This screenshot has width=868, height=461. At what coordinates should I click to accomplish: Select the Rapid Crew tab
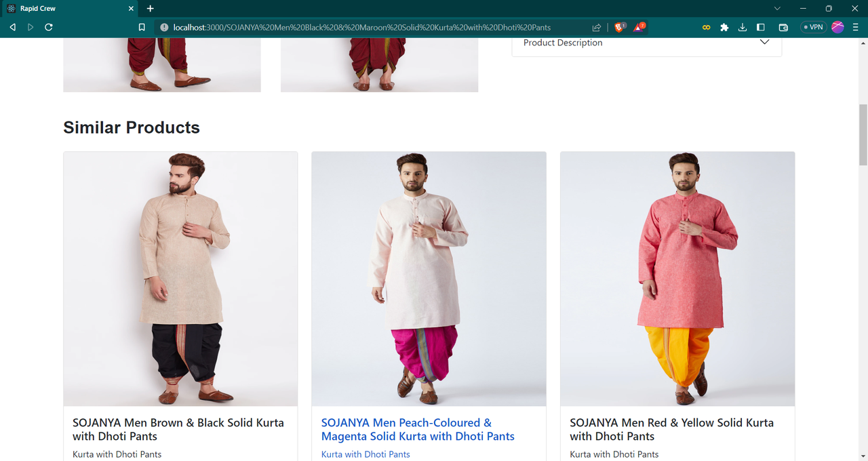pyautogui.click(x=71, y=8)
